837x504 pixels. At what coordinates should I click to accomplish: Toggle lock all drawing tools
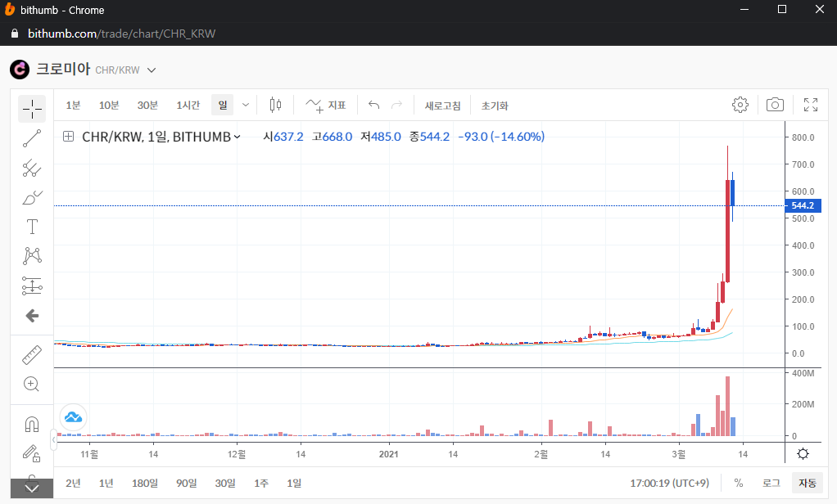pos(32,454)
